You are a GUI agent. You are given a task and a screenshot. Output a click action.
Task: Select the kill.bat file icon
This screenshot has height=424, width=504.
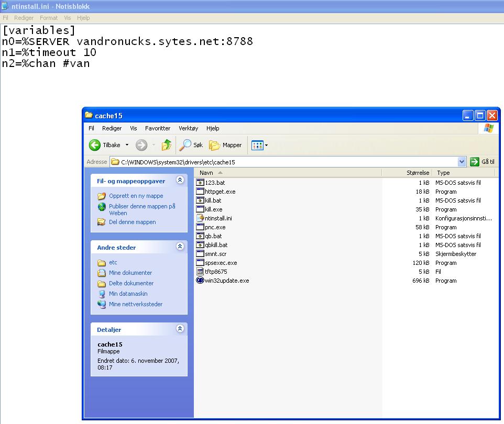[x=200, y=200]
